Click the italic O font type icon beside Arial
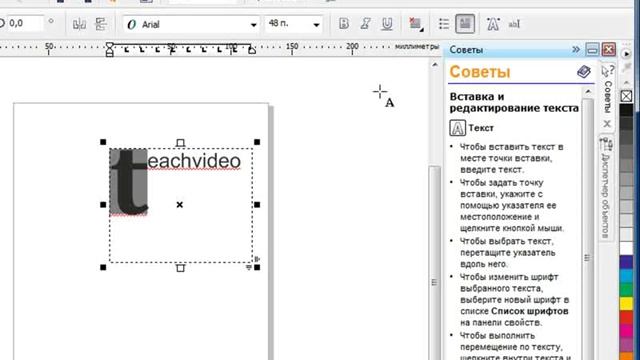The image size is (640, 360). (x=131, y=24)
